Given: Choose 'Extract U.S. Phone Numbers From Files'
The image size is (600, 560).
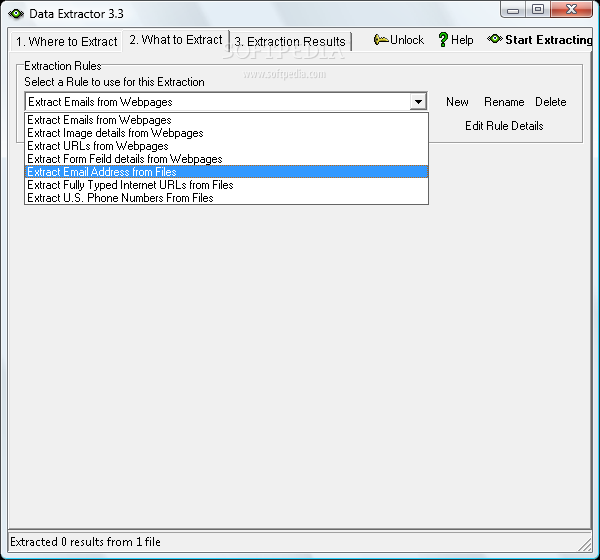Looking at the screenshot, I should 227,198.
